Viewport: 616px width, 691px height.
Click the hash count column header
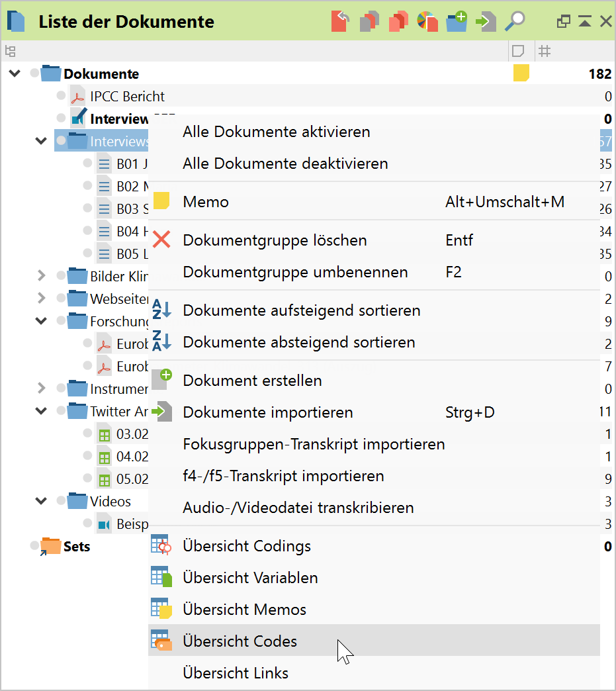545,52
